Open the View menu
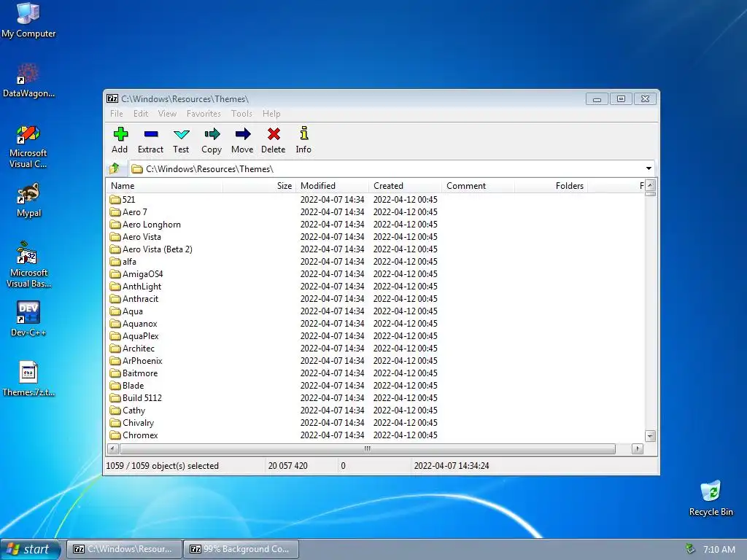The width and height of the screenshot is (747, 560). tap(167, 114)
